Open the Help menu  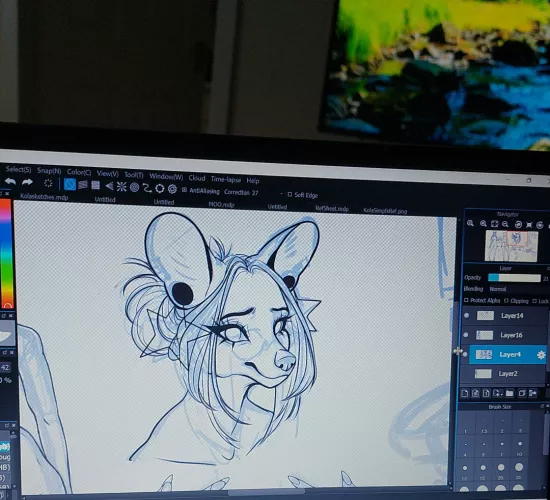[x=253, y=181]
